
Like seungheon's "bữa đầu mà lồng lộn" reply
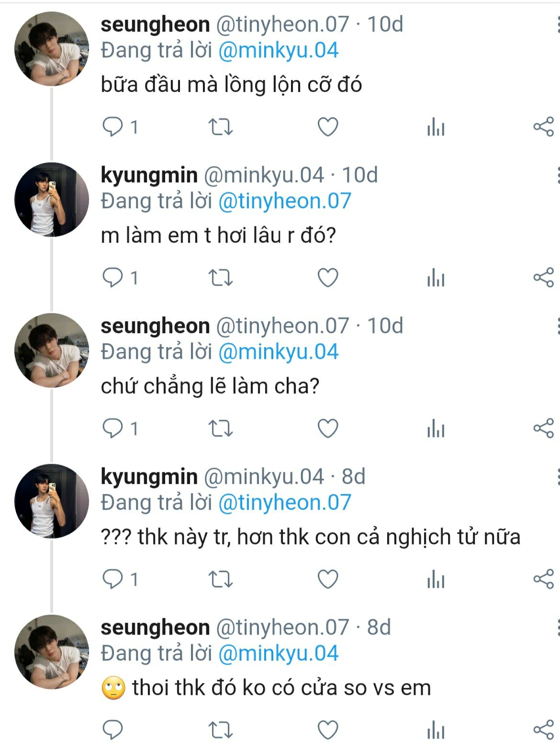328,127
